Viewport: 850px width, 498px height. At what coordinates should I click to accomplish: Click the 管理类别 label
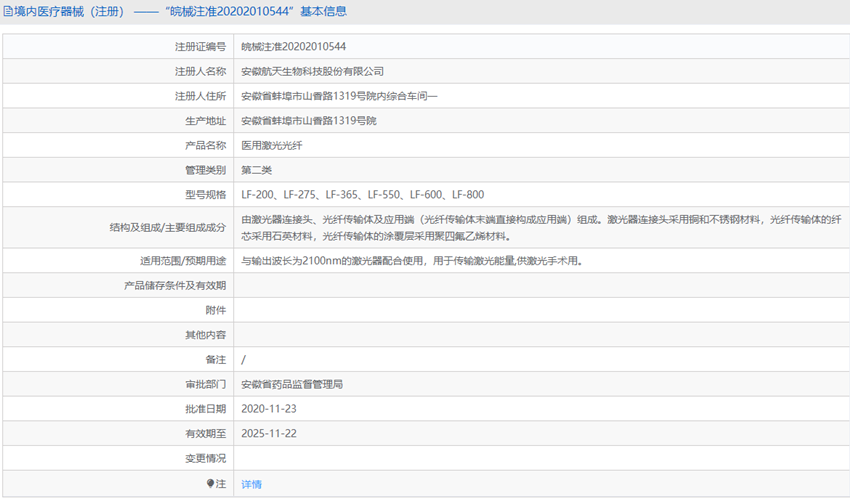coord(205,170)
